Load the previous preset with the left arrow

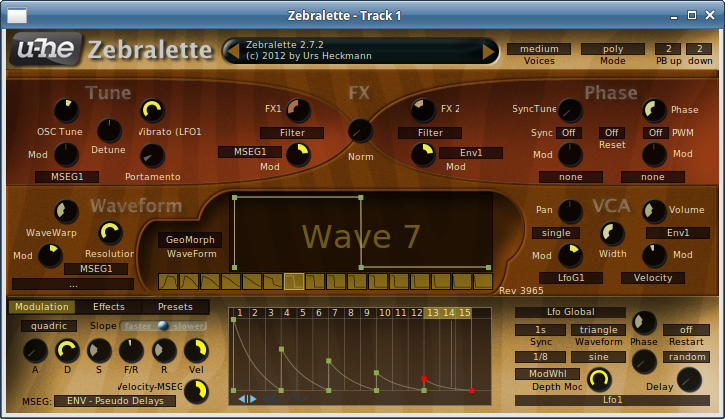(x=234, y=51)
